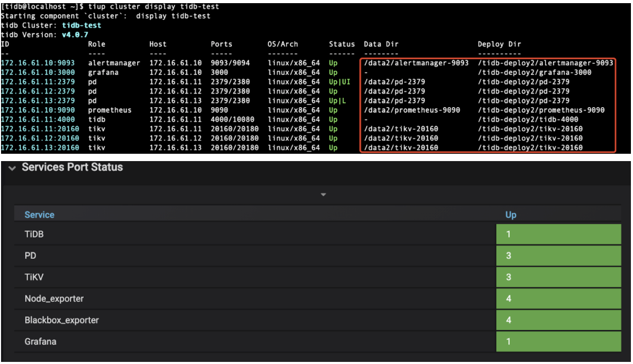The height and width of the screenshot is (364, 633).
Task: Click the alertmanager role text
Action: tap(114, 63)
